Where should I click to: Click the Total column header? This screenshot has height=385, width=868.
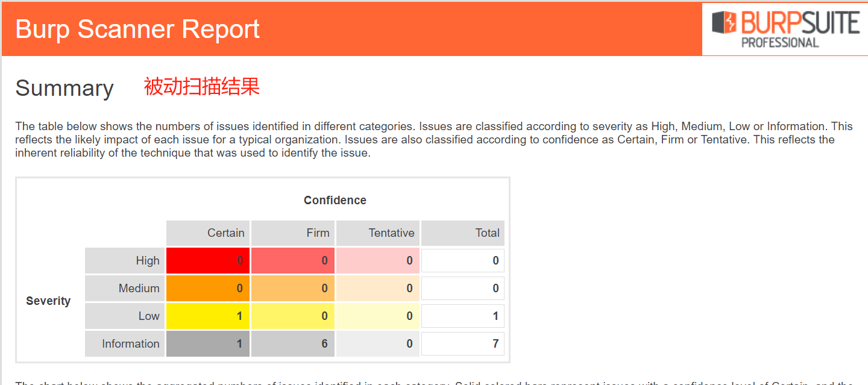pos(463,233)
